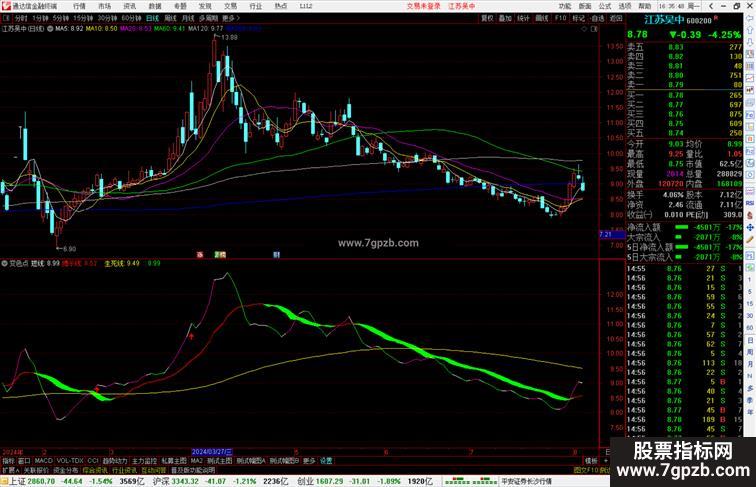Viewport: 756px width, 487px height.
Task: Click 交易未登录 login link
Action: click(423, 6)
